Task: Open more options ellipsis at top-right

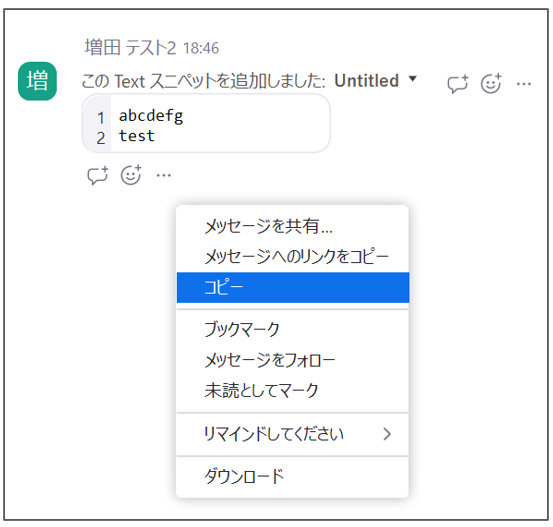Action: tap(524, 84)
